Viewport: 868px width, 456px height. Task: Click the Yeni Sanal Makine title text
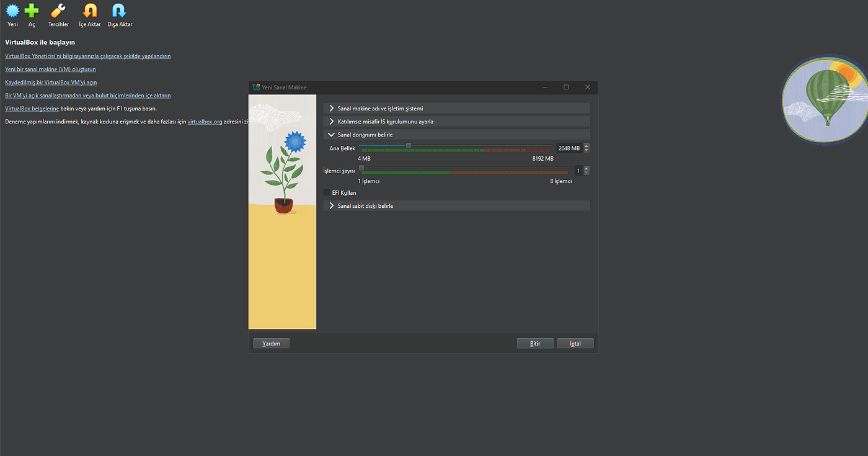(x=284, y=87)
